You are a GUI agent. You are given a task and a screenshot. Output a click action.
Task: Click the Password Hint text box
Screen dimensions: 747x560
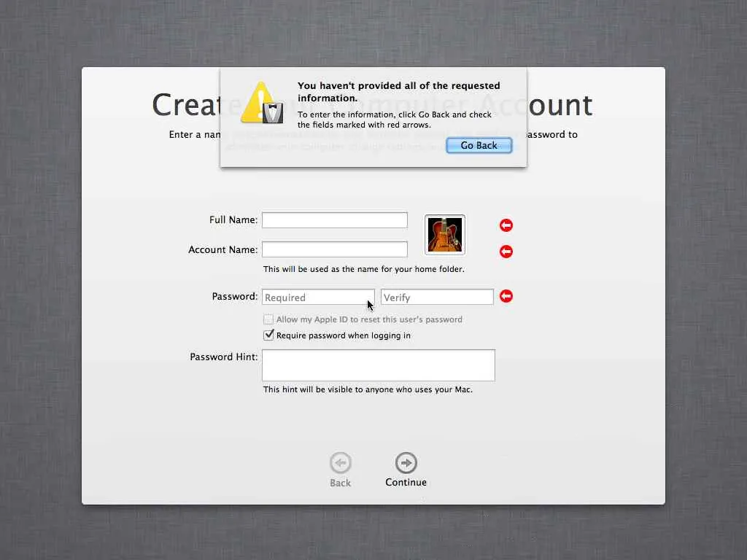(379, 365)
